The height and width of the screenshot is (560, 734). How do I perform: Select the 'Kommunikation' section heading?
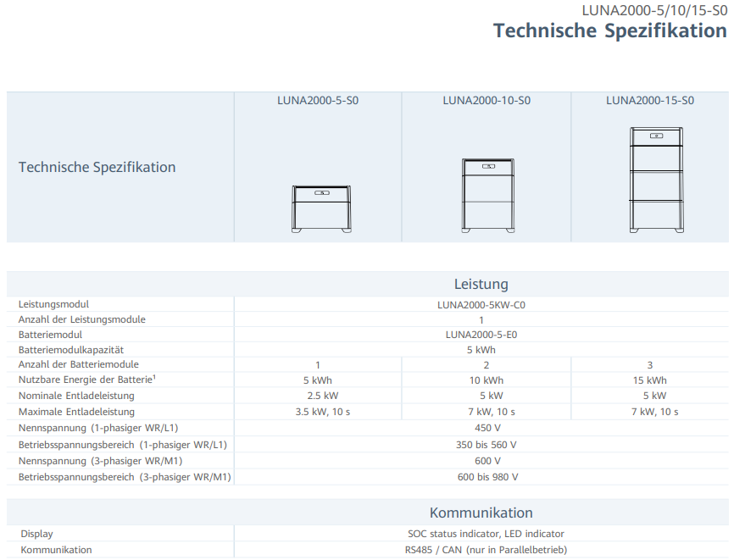[x=481, y=513]
